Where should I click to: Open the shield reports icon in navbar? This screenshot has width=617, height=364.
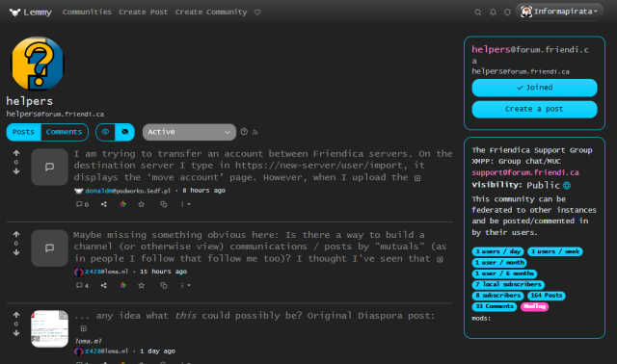pyautogui.click(x=507, y=13)
